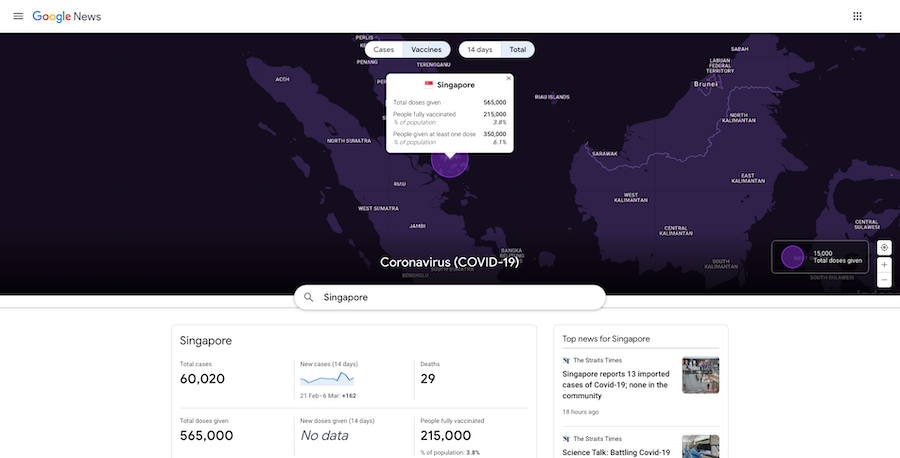Click the Brunei label on map
Viewport: 900px width, 458px height.
coord(705,84)
